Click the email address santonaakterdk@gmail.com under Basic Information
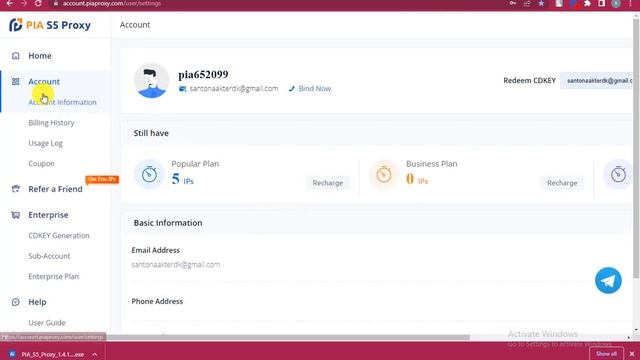 coord(176,264)
